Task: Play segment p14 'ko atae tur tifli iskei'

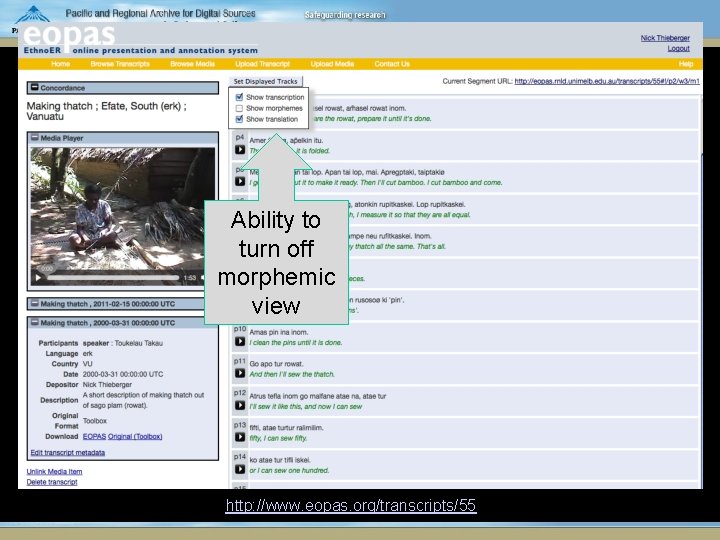Action: click(x=240, y=469)
